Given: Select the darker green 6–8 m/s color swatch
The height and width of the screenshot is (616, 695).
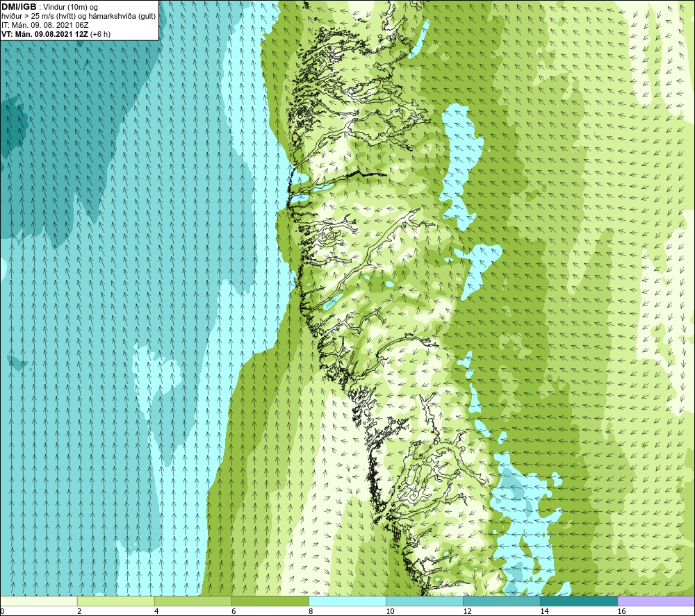Looking at the screenshot, I should point(270,601).
